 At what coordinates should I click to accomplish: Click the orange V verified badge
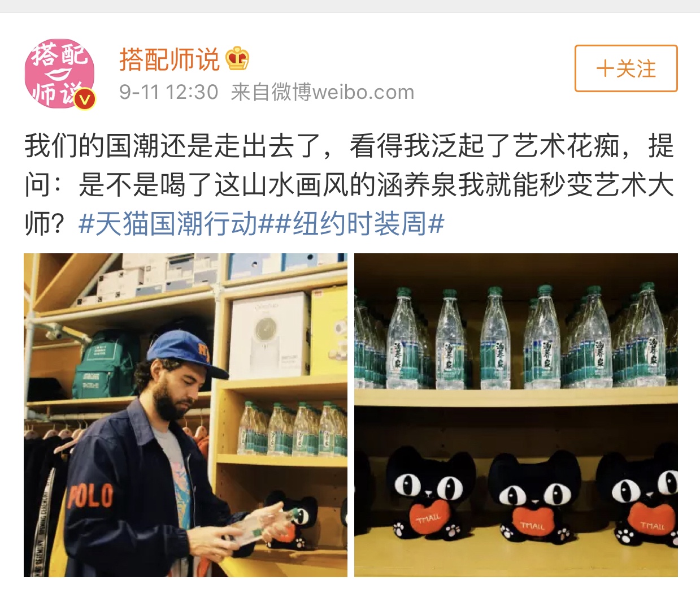(x=85, y=99)
